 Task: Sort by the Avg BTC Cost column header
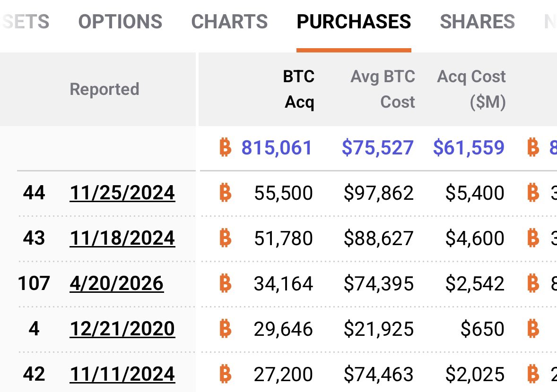pyautogui.click(x=383, y=89)
